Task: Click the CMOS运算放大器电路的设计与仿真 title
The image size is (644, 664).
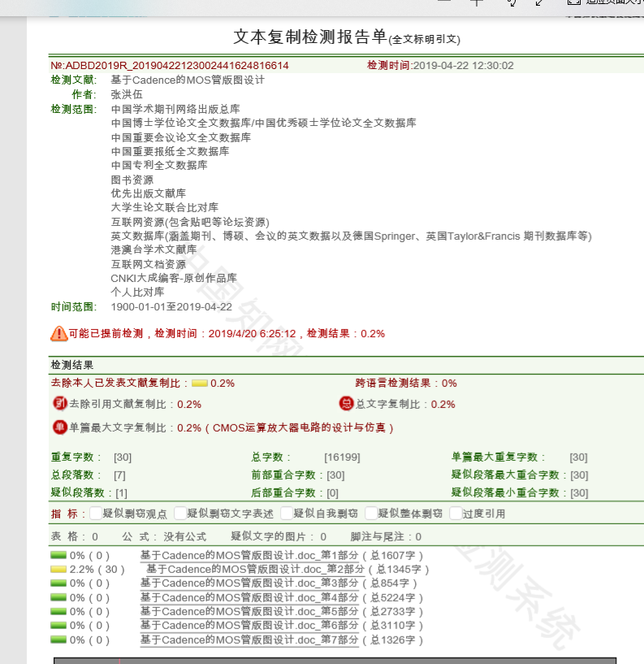Action: click(299, 428)
